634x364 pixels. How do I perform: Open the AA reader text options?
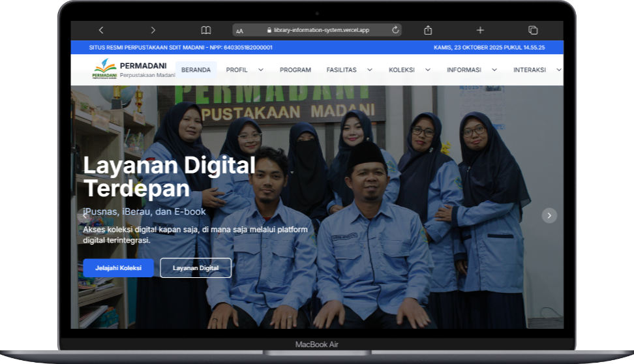pyautogui.click(x=240, y=30)
